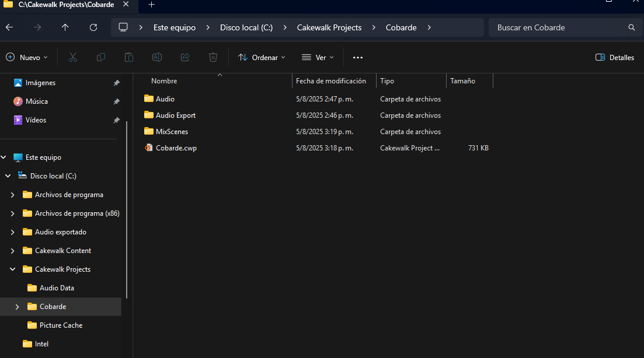This screenshot has width=644, height=358.
Task: Refresh the current folder view
Action: point(93,27)
